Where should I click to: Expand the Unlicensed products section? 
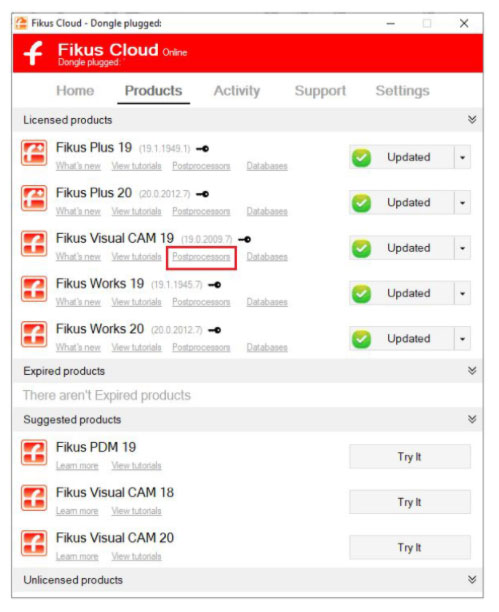coord(472,579)
